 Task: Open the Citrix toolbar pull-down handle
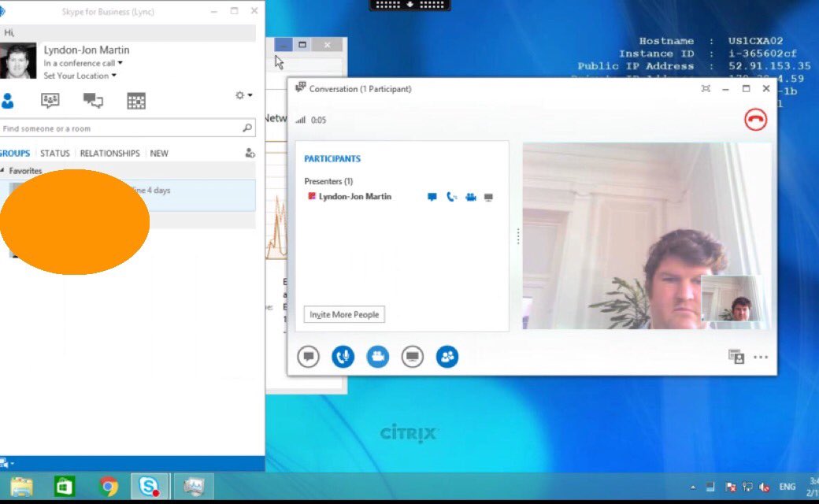click(x=410, y=5)
